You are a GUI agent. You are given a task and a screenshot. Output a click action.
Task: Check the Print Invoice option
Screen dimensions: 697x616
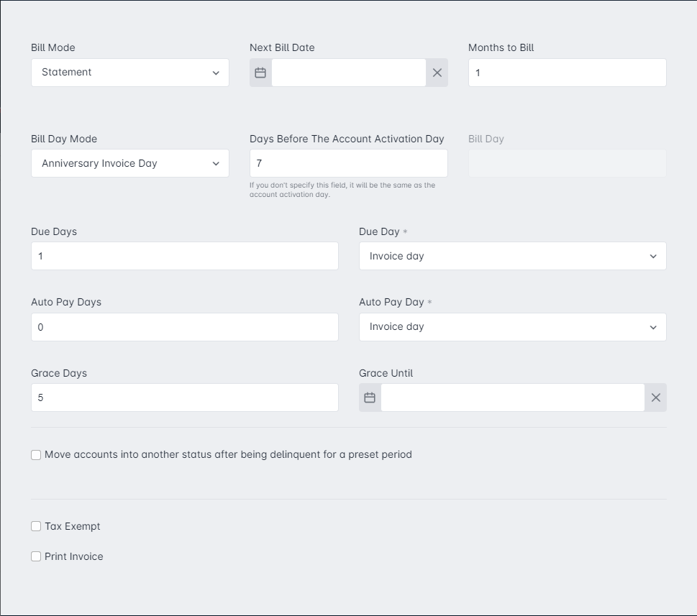coord(36,556)
